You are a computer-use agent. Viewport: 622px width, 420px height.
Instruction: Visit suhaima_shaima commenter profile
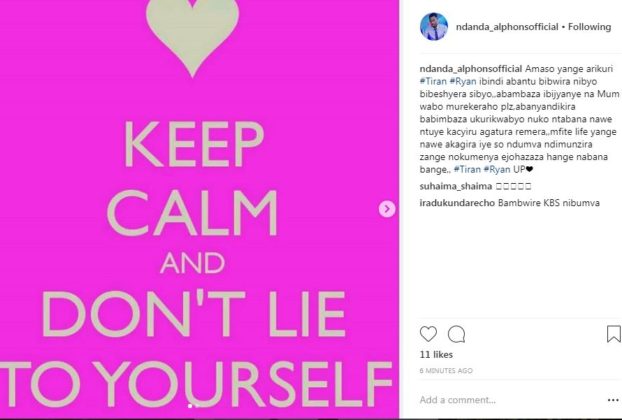tap(456, 186)
